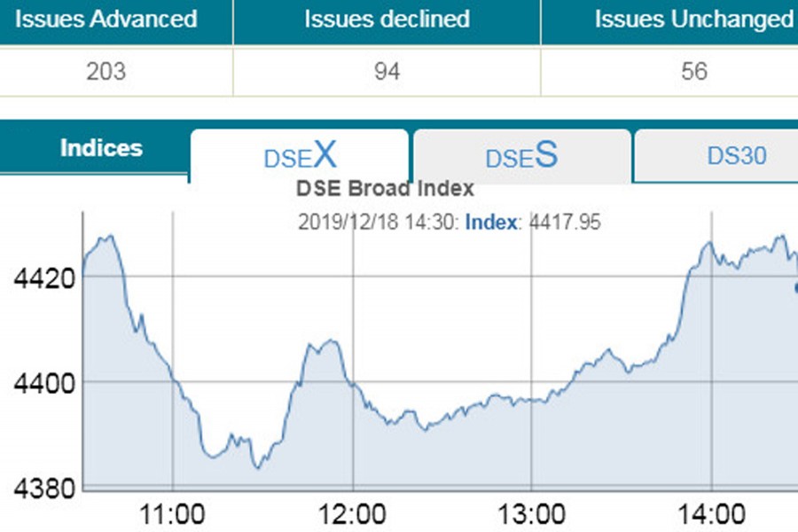
Task: Click the 11:00 time axis label
Action: [x=173, y=512]
